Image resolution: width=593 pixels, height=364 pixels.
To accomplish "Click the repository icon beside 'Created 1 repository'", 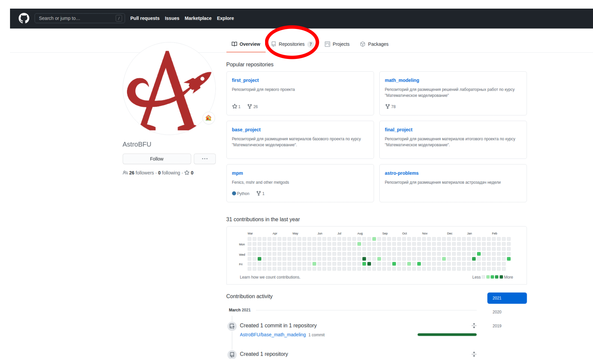I will [x=232, y=354].
